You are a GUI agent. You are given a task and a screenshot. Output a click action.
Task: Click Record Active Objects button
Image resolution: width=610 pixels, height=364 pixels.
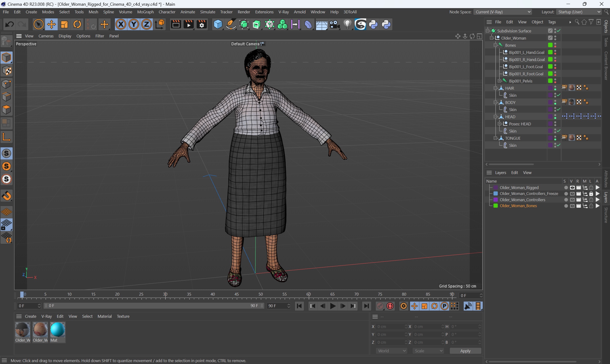click(x=380, y=306)
